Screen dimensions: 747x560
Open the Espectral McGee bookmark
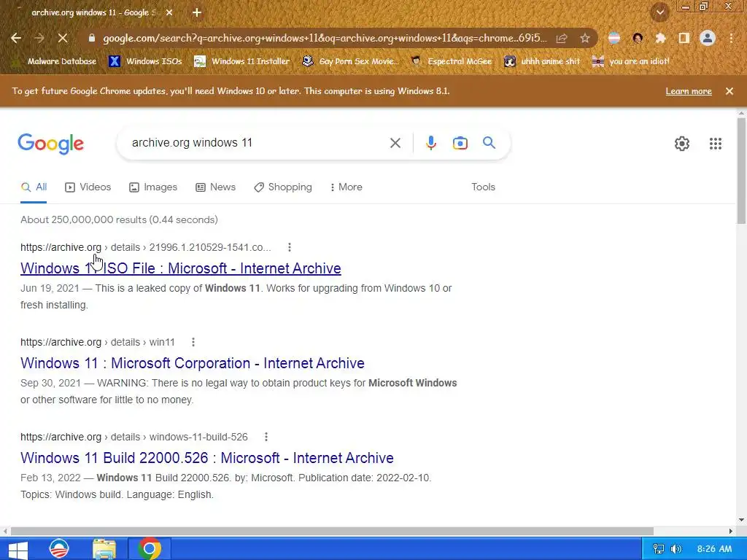[451, 61]
